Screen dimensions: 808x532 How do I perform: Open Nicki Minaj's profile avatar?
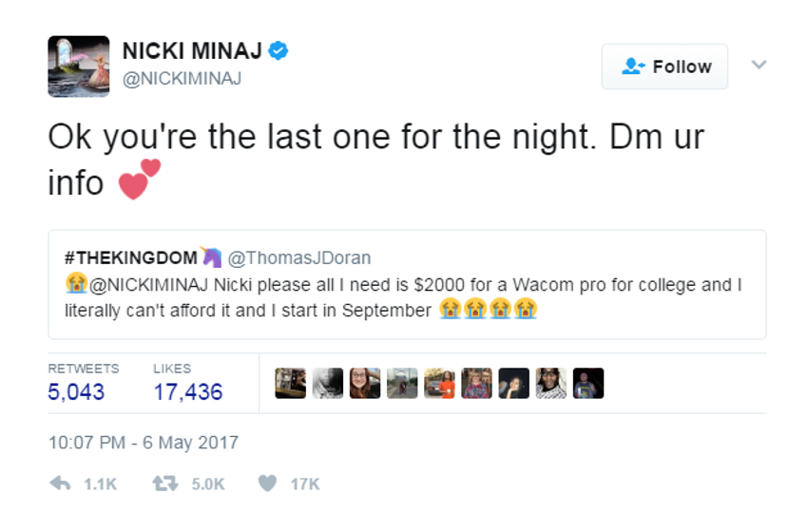click(x=79, y=66)
